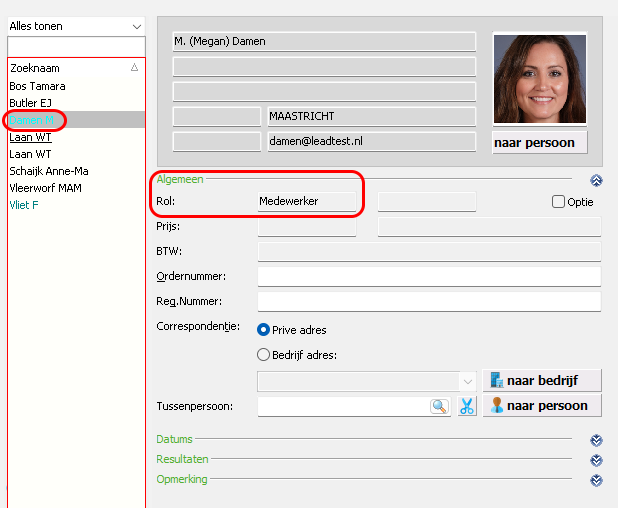Open the Alles tonen dropdown
The height and width of the screenshot is (508, 618).
click(x=76, y=26)
